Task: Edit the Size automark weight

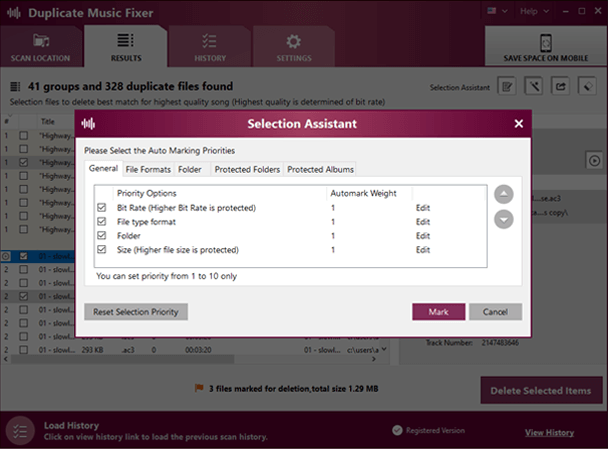Action: coord(423,250)
